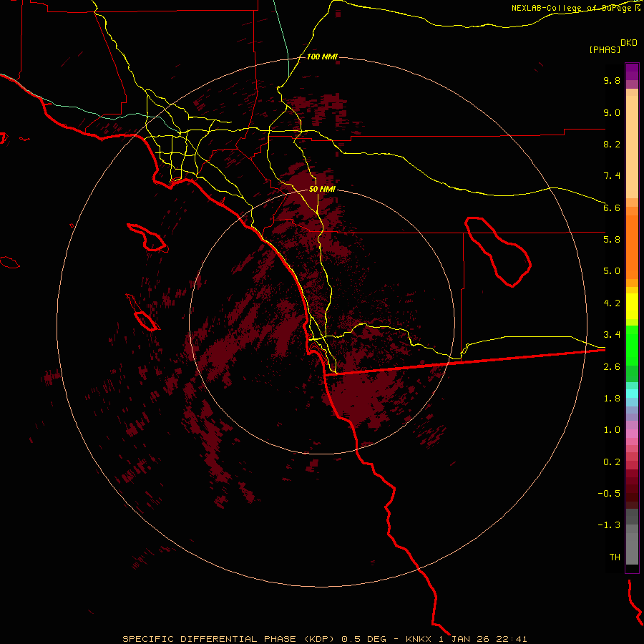Select the 9.8 value on color scale
644x644 pixels.
point(612,80)
